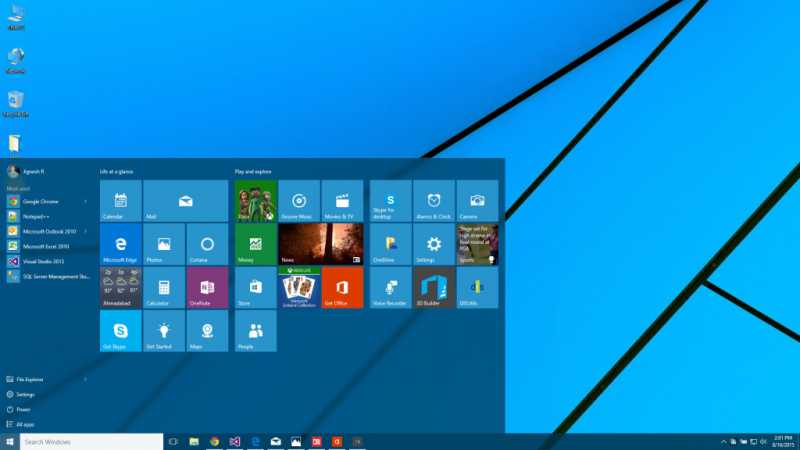Expand File Explorer jump list arrow
This screenshot has width=800, height=450.
pos(86,380)
